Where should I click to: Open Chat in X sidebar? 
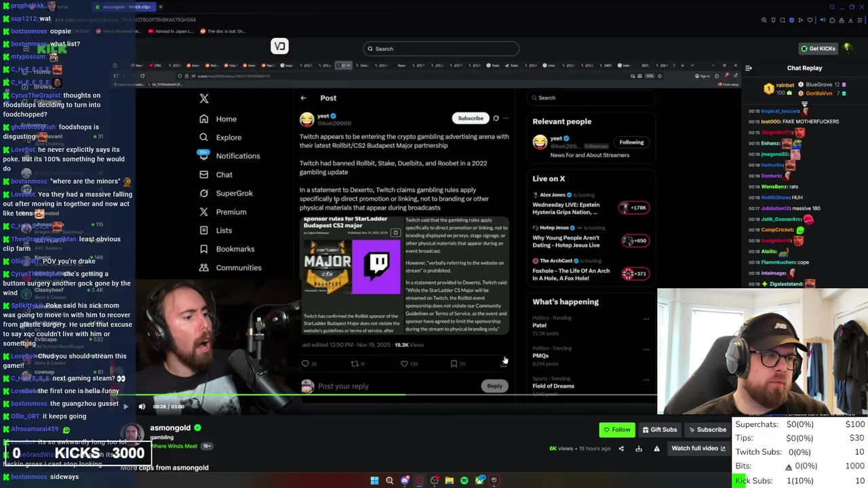pyautogui.click(x=216, y=174)
